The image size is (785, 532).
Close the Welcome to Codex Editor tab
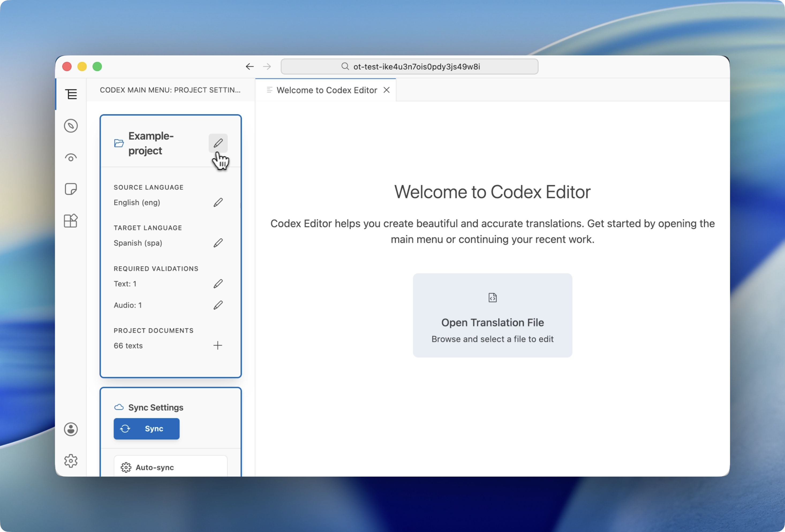387,90
